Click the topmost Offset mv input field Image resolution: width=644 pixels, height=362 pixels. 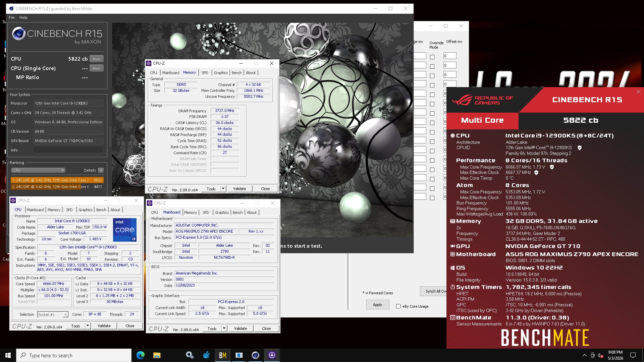(450, 56)
